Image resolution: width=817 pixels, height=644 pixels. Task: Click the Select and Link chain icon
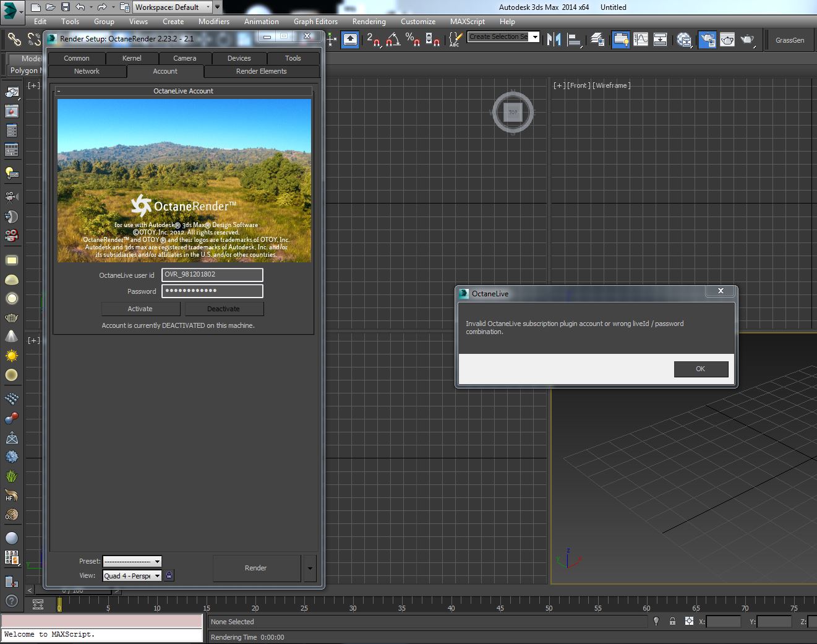(14, 40)
